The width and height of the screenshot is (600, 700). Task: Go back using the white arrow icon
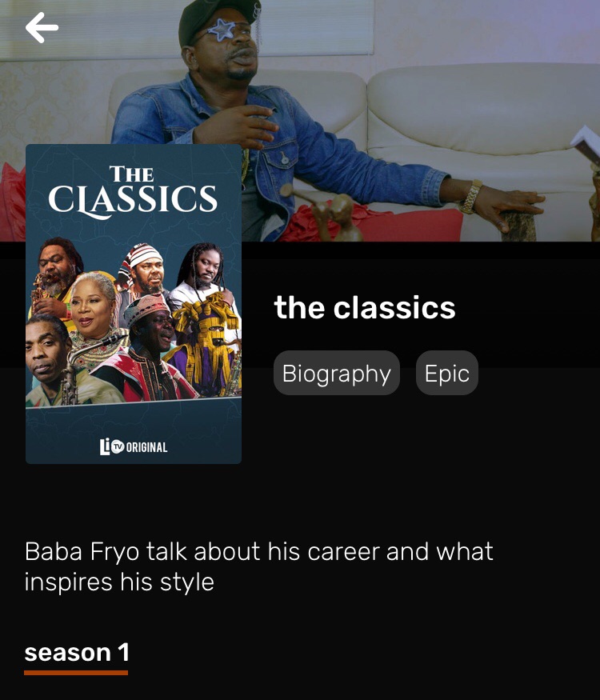click(42, 28)
